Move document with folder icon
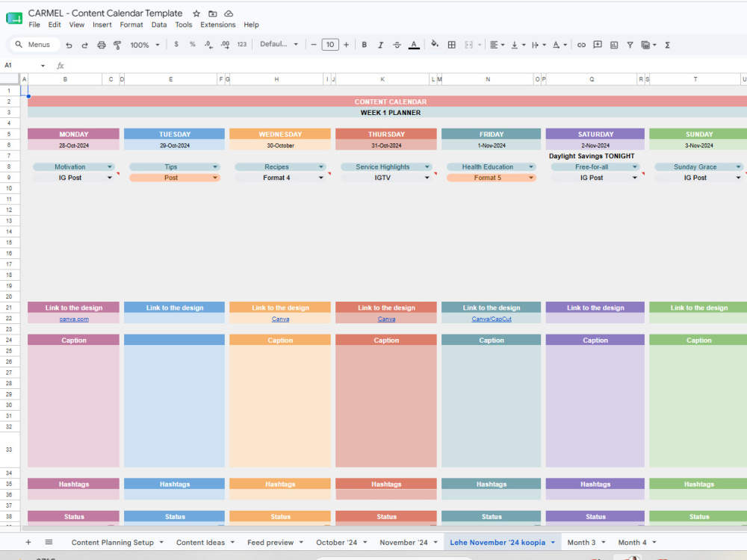747x560 pixels. (x=212, y=13)
